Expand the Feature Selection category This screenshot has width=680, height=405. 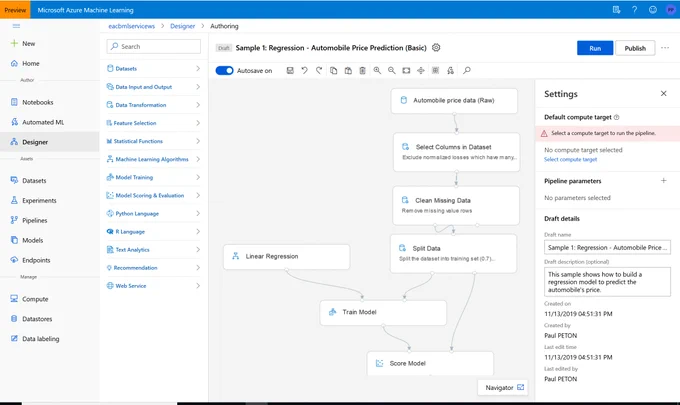pyautogui.click(x=154, y=123)
